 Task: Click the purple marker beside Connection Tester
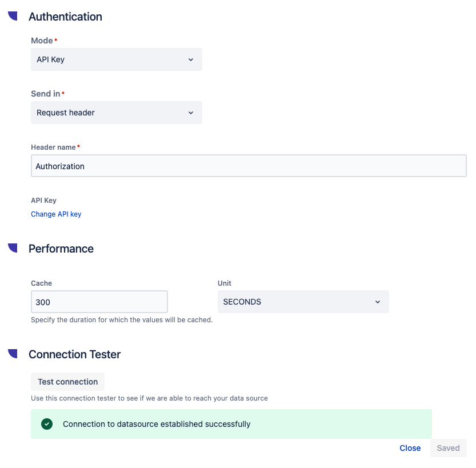point(13,353)
